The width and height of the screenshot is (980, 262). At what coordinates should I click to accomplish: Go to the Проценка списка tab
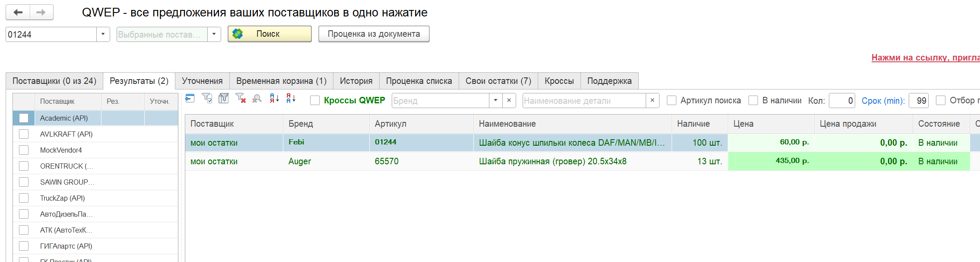click(419, 81)
